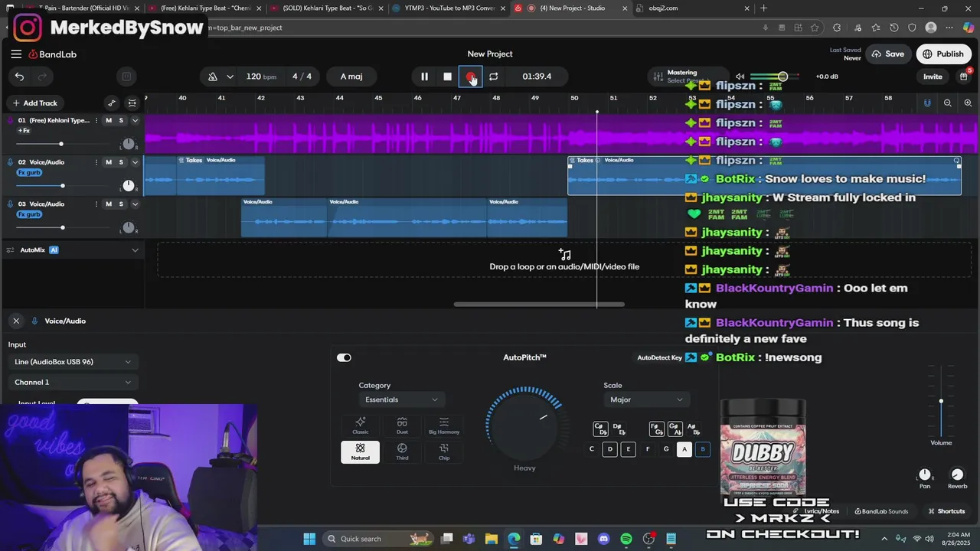
Task: Open BandLab Sounds
Action: 881,511
